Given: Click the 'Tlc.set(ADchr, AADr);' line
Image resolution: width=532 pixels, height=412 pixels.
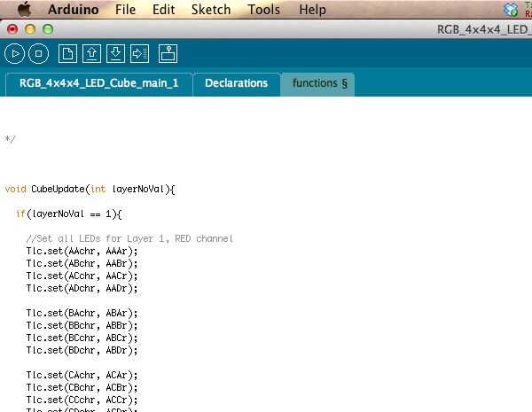Looking at the screenshot, I should 82,288.
